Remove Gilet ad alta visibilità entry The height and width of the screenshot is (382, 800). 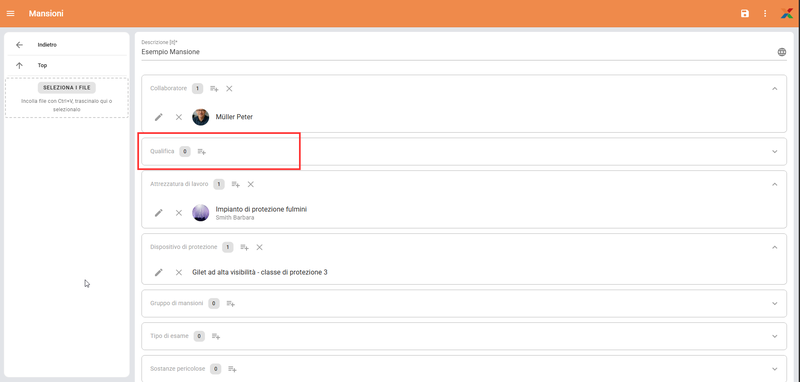[x=179, y=272]
